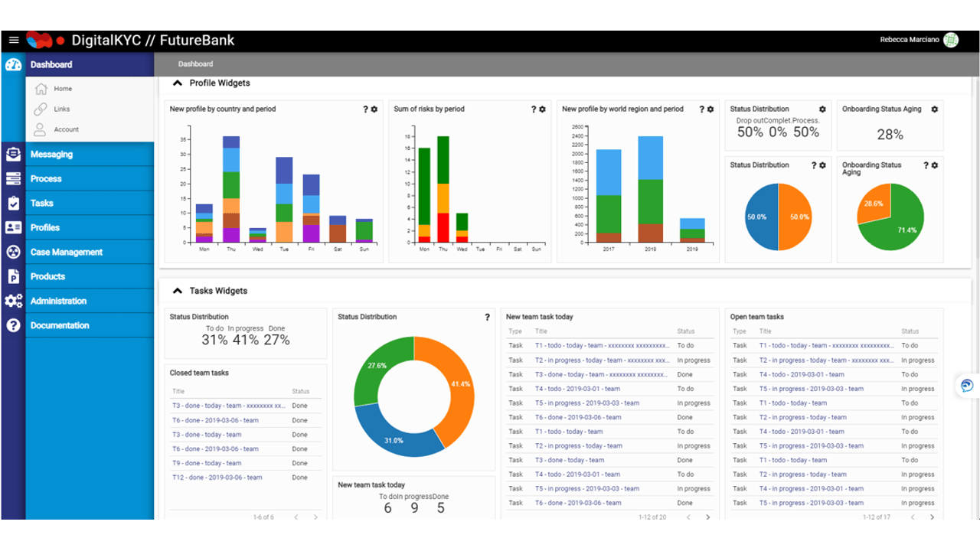The height and width of the screenshot is (551, 980).
Task: Click the Messaging sidebar icon
Action: coord(13,154)
